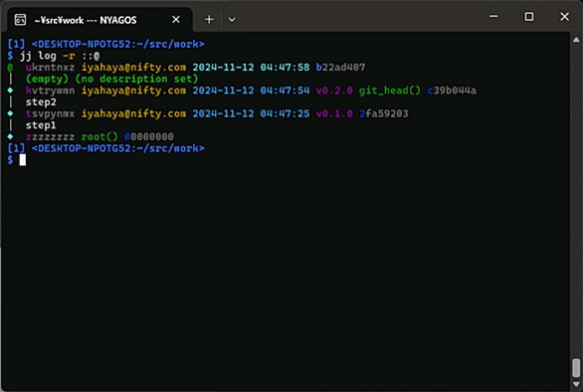Click the step2 description line

pyautogui.click(x=41, y=101)
